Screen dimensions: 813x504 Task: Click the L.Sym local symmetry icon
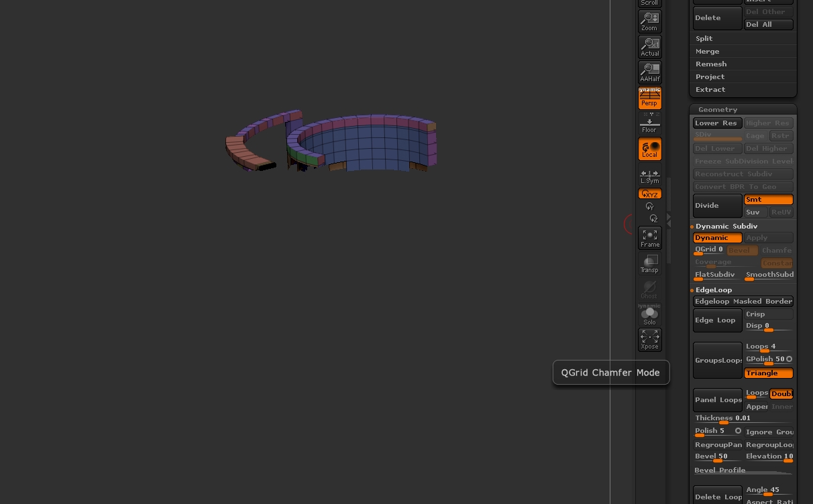pyautogui.click(x=649, y=176)
